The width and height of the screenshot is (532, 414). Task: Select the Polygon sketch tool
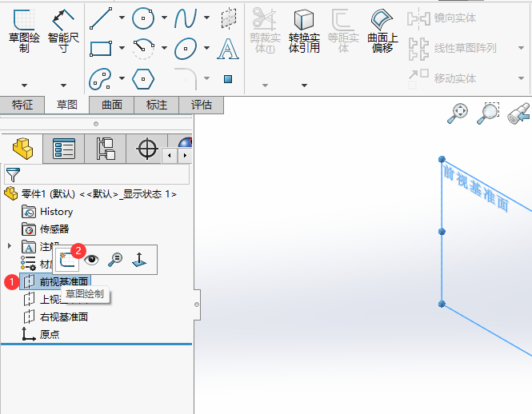click(x=143, y=79)
